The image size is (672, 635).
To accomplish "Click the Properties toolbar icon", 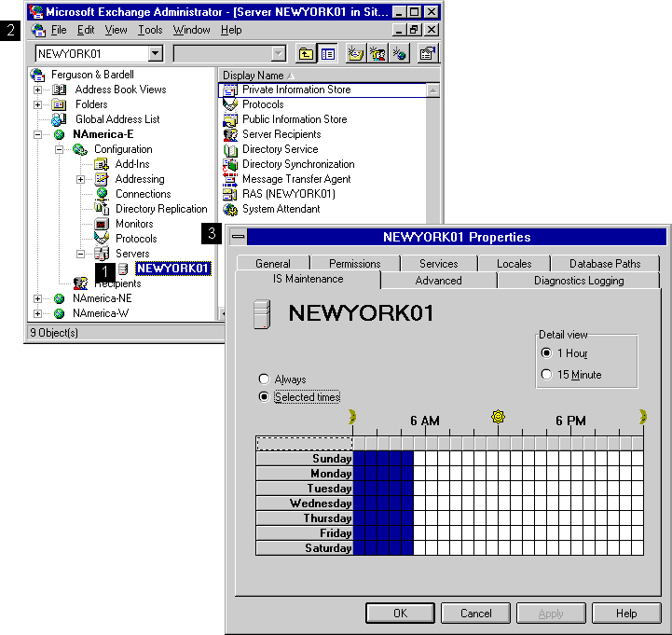I will point(427,53).
